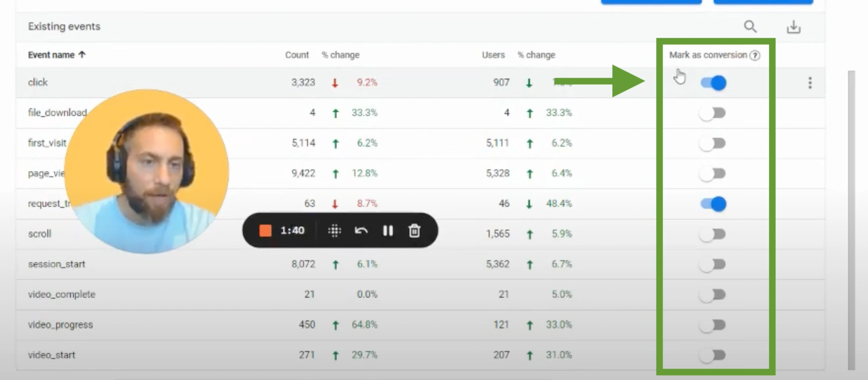Select the 0.0% change for video_complete
This screenshot has width=868, height=380.
[x=367, y=294]
